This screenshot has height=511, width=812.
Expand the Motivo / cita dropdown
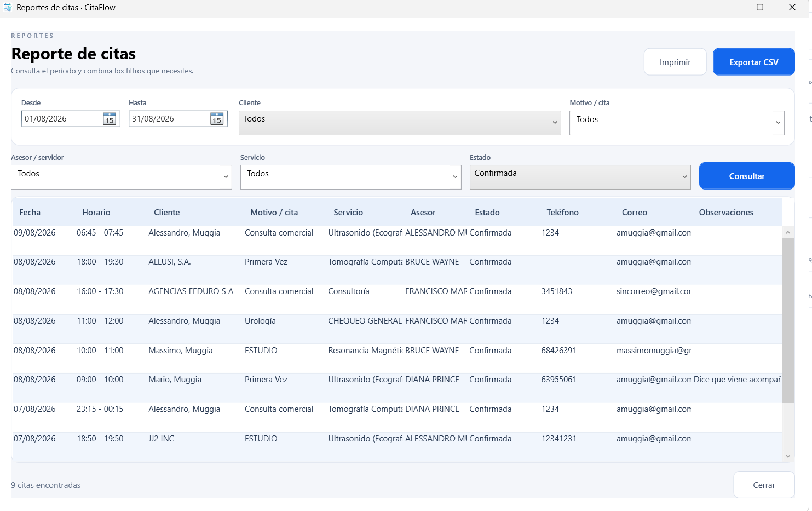pyautogui.click(x=677, y=123)
